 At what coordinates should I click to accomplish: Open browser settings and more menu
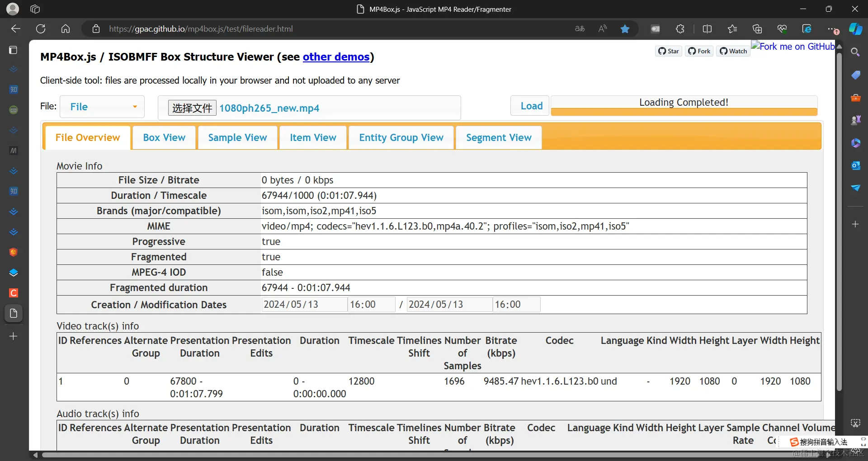coord(831,29)
